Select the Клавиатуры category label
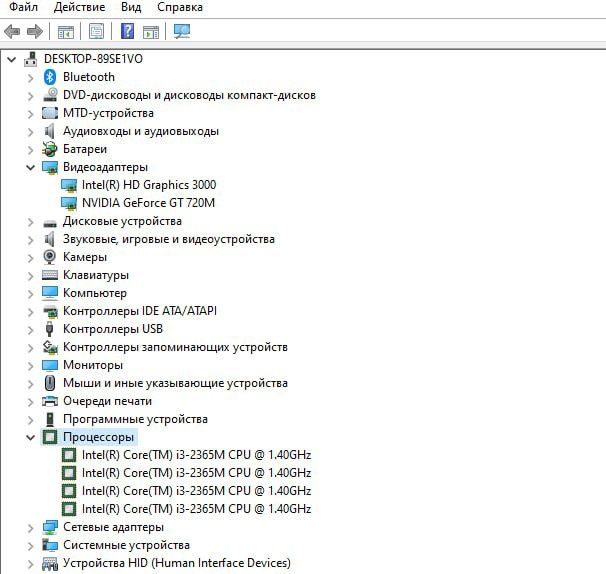The height and width of the screenshot is (574, 606). click(x=96, y=275)
